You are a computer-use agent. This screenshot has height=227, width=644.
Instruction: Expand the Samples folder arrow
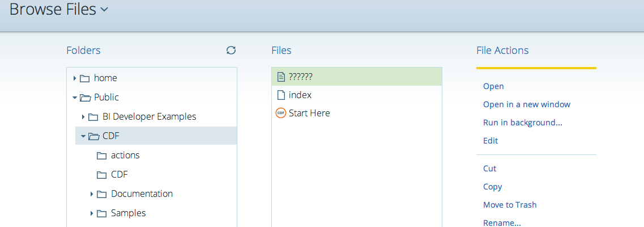tap(92, 213)
